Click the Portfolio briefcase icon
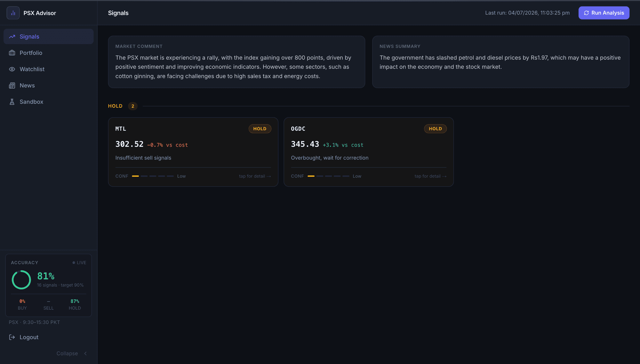The width and height of the screenshot is (640, 364). [x=12, y=53]
